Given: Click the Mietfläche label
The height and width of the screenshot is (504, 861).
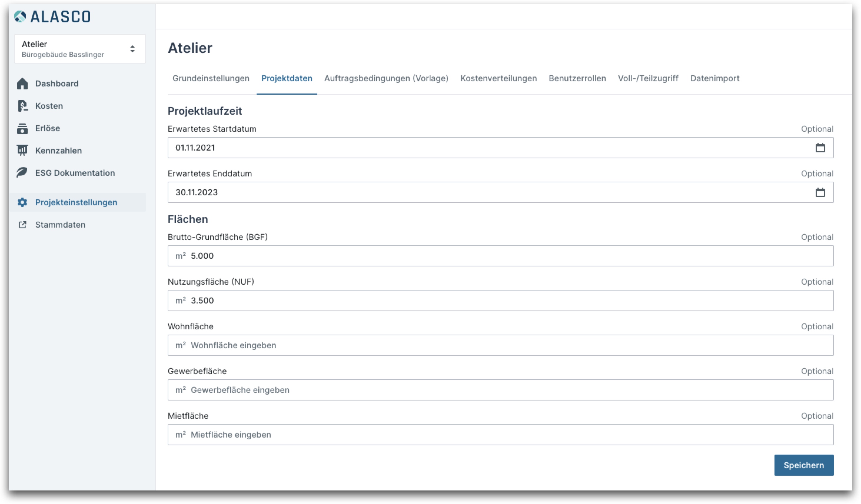Looking at the screenshot, I should [x=188, y=416].
